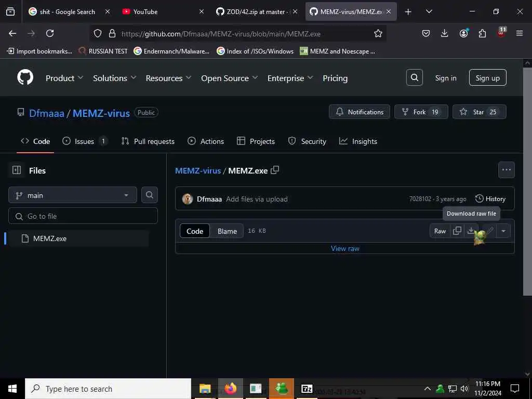
Task: Open a new browser tab
Action: 408,11
